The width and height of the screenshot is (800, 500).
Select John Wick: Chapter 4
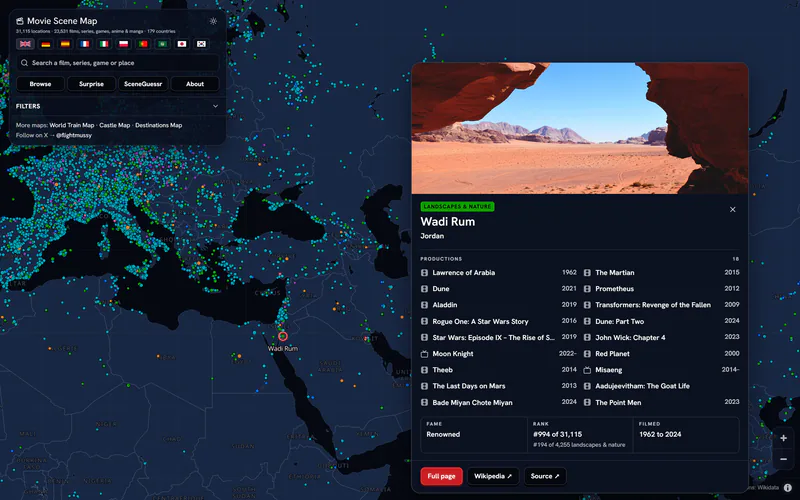click(661, 337)
